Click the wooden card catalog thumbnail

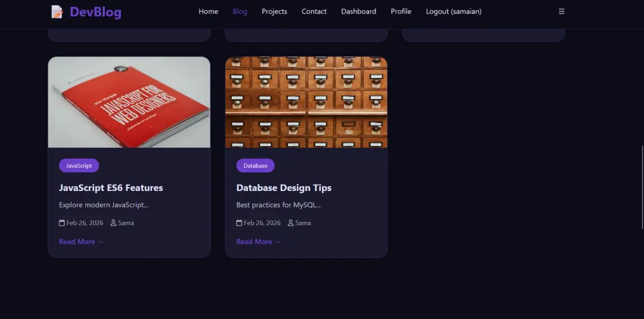(307, 102)
